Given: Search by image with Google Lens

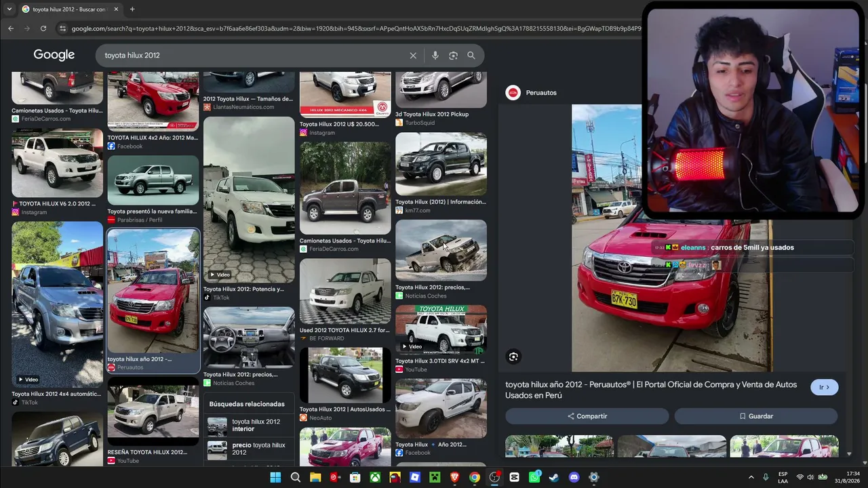Looking at the screenshot, I should 453,56.
